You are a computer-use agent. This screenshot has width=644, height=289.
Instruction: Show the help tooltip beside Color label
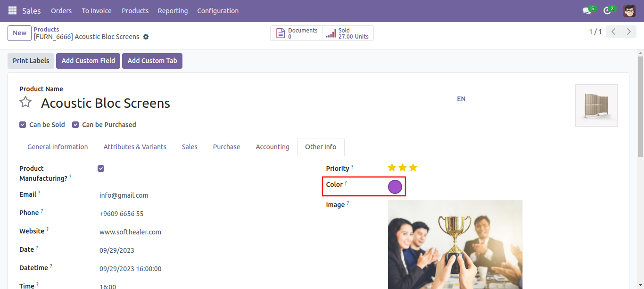[346, 183]
